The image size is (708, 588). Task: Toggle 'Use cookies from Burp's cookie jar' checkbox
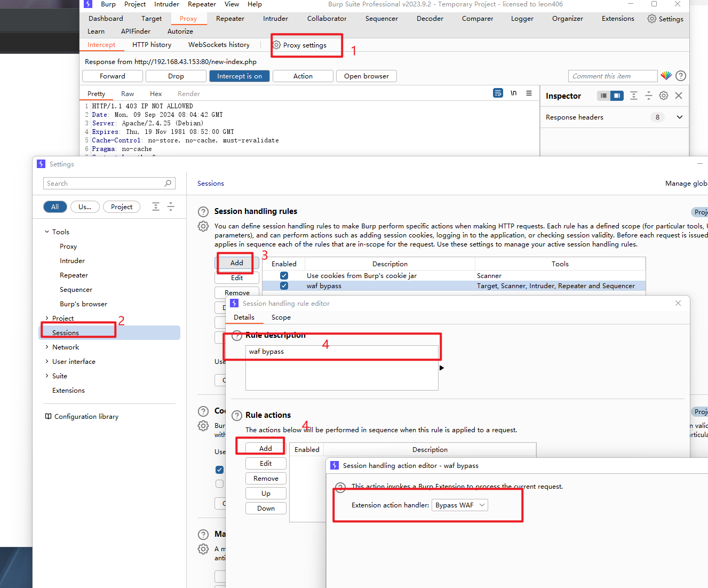tap(284, 276)
